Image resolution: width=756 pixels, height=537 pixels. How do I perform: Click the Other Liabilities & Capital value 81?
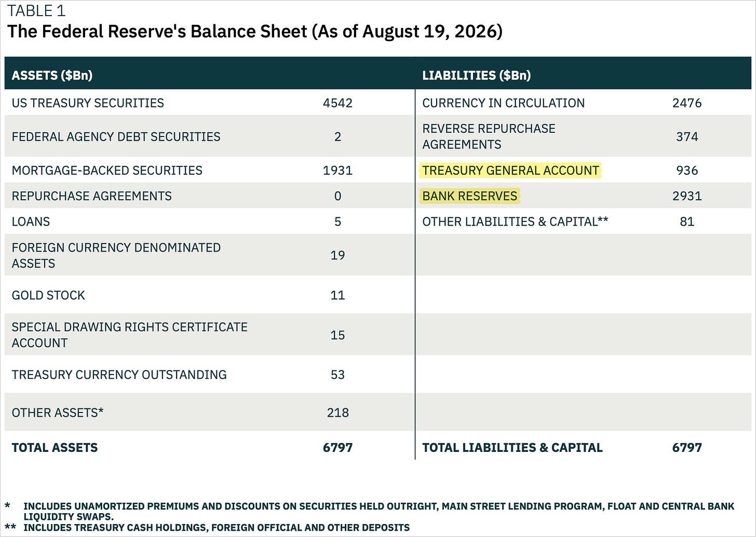pyautogui.click(x=687, y=222)
